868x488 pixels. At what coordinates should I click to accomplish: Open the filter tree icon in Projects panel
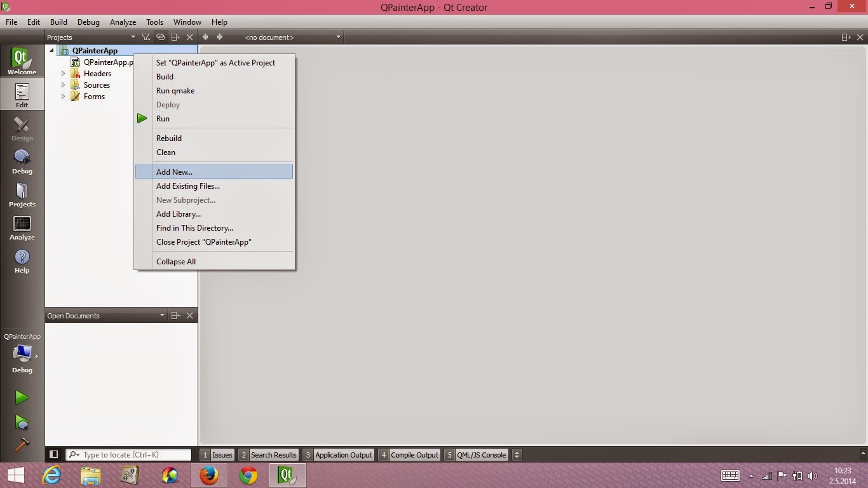click(x=146, y=37)
